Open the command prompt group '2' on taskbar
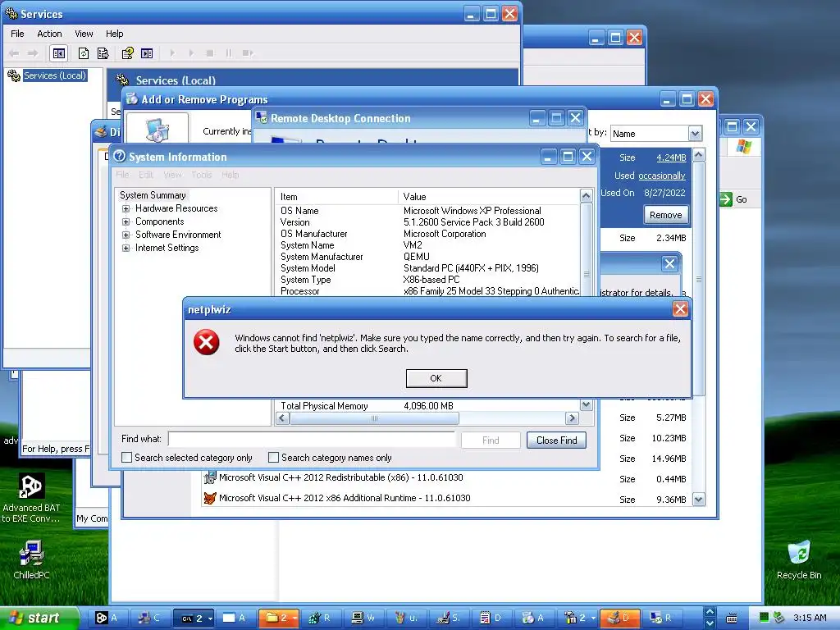This screenshot has height=630, width=840. 194,618
